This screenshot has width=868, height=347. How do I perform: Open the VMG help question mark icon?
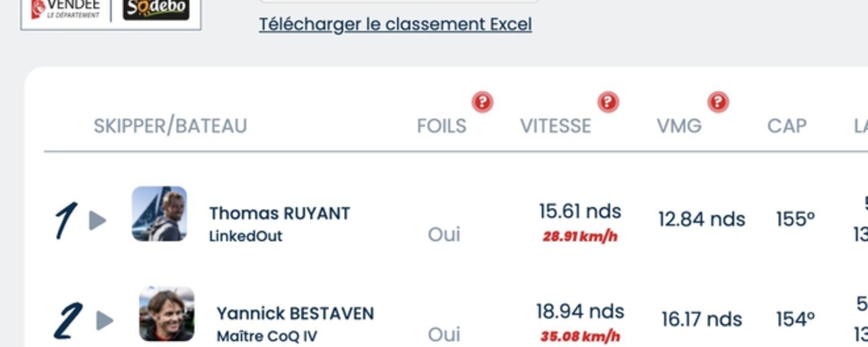click(x=718, y=102)
